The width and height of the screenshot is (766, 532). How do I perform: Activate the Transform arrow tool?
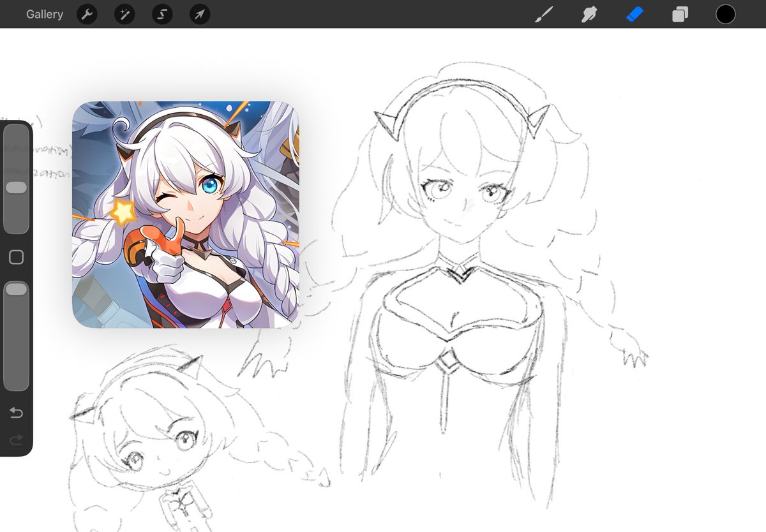click(200, 14)
